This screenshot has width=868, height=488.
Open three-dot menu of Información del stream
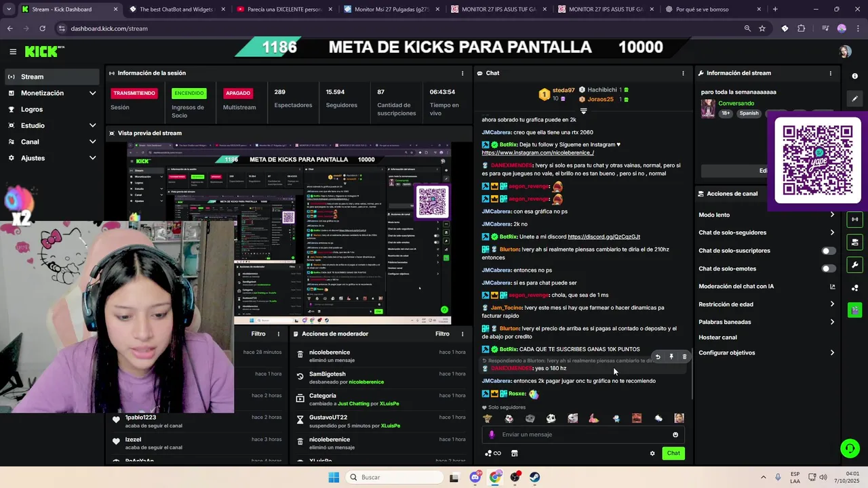point(830,73)
